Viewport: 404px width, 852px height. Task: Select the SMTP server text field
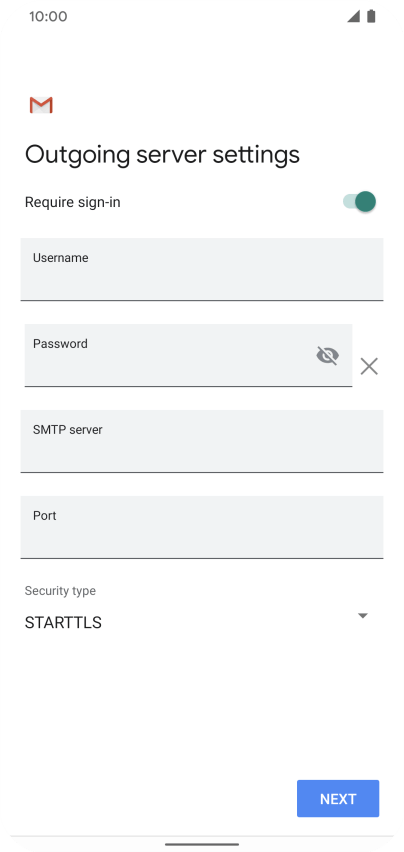pyautogui.click(x=202, y=441)
